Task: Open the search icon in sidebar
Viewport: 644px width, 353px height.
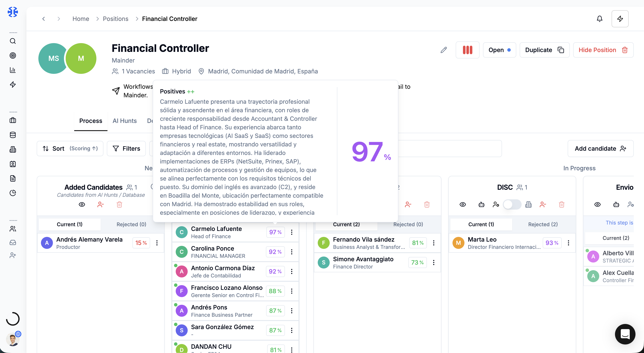Action: pos(13,41)
